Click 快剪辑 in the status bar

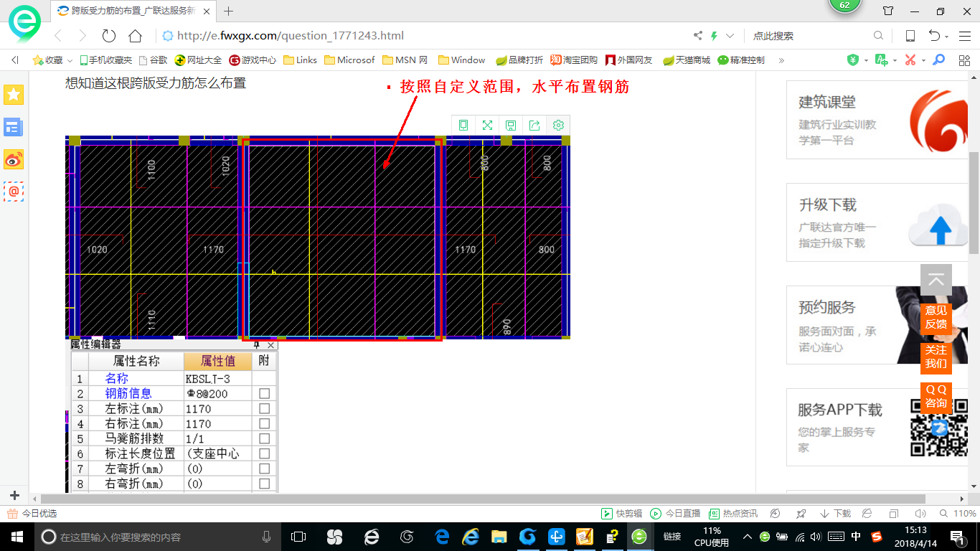pos(622,514)
